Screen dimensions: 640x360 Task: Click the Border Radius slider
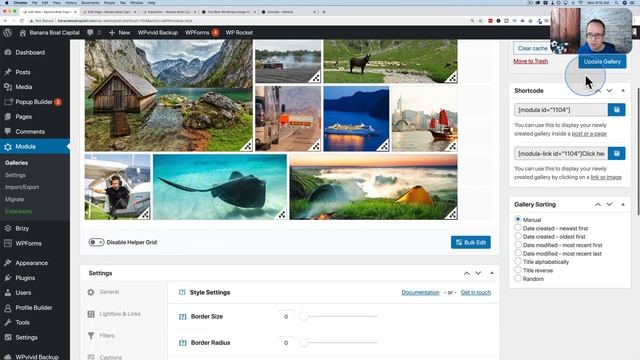pyautogui.click(x=339, y=342)
